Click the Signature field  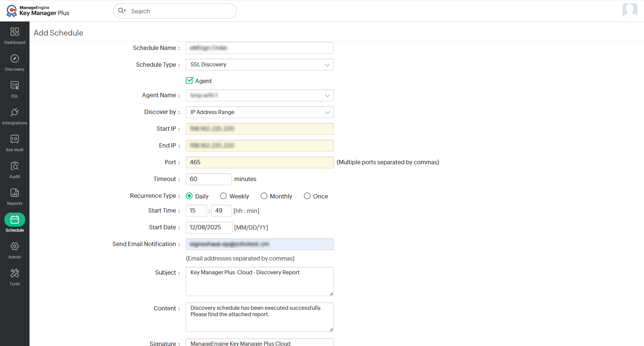260,342
